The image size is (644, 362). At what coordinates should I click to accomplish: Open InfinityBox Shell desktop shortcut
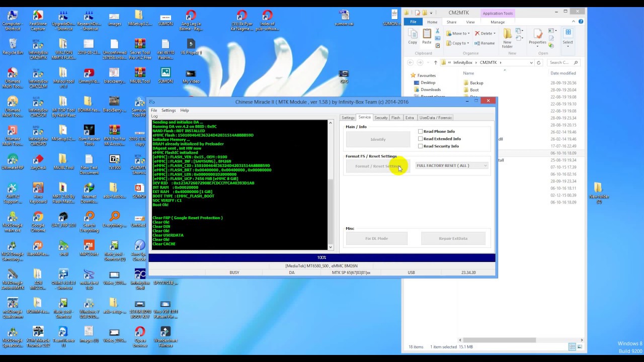click(140, 279)
